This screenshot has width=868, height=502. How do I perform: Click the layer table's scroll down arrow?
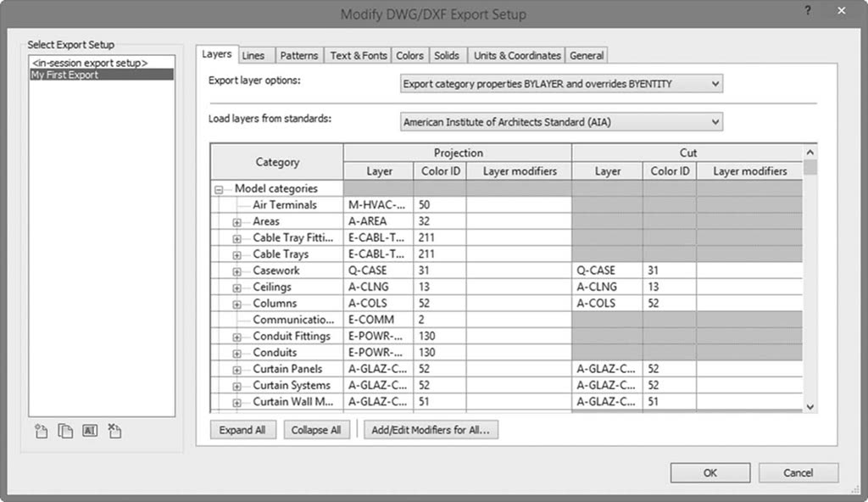810,407
